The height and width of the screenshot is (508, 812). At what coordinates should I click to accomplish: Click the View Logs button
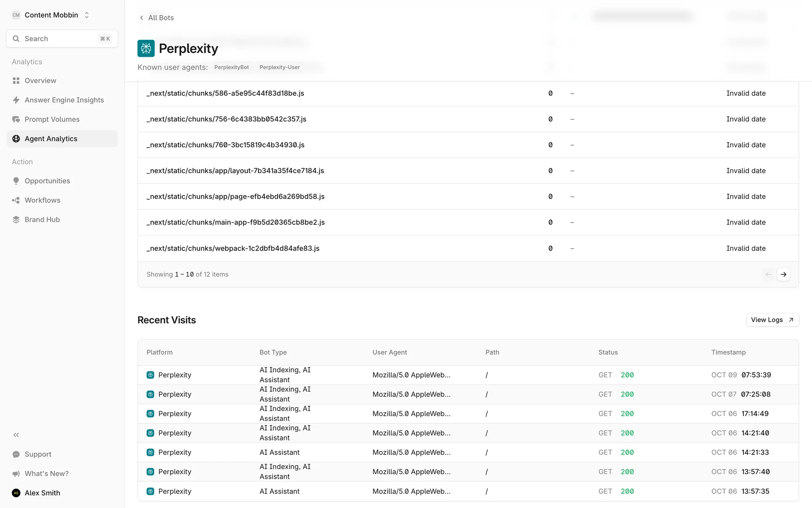pyautogui.click(x=772, y=320)
